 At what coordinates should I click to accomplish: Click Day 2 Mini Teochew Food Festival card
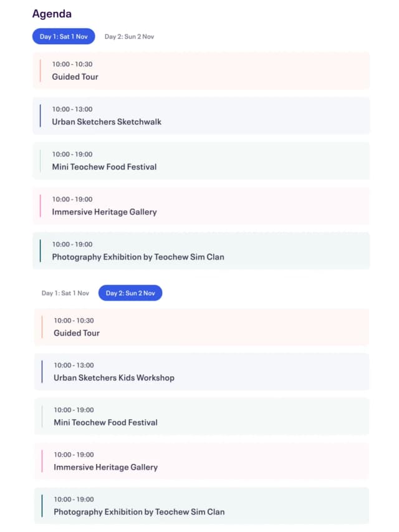[201, 417]
